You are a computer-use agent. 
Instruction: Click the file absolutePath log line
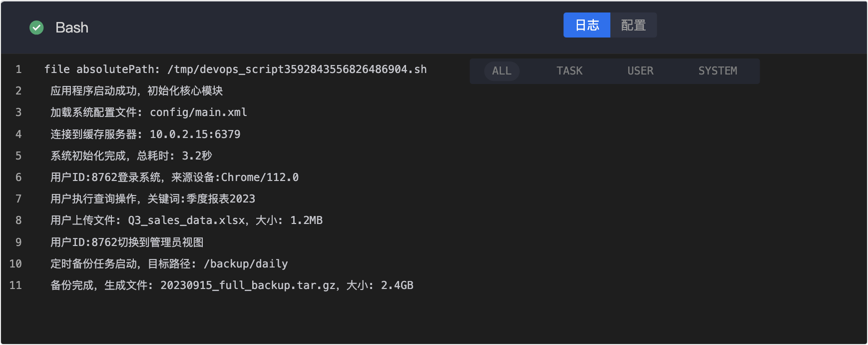point(235,69)
